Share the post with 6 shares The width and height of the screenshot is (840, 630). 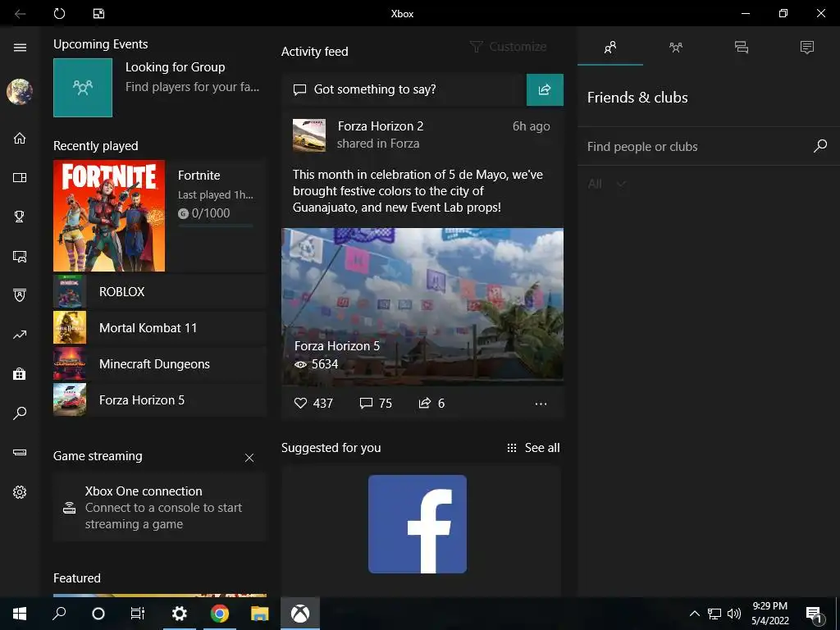coord(431,403)
